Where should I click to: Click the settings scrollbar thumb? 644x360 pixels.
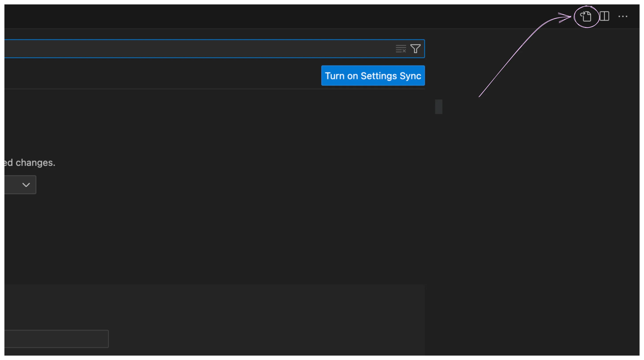click(x=438, y=107)
